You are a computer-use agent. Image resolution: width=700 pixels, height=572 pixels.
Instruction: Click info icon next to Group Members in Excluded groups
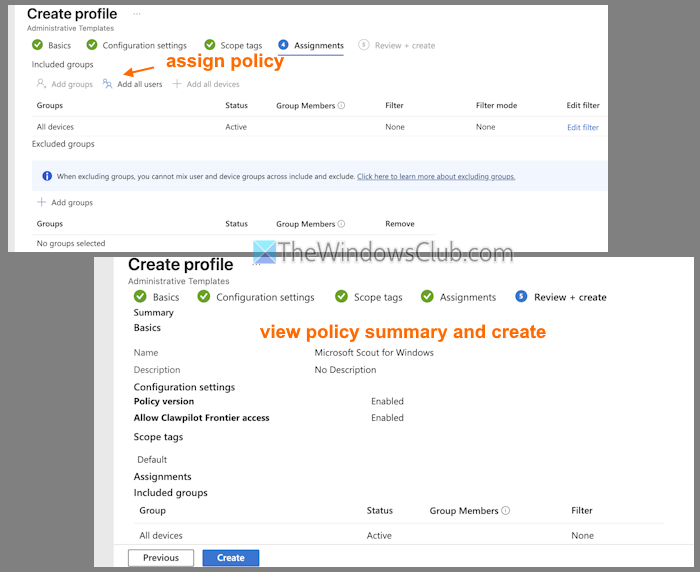341,224
